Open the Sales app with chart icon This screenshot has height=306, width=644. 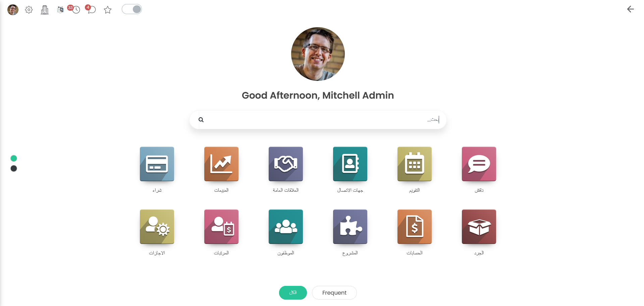coord(221,164)
